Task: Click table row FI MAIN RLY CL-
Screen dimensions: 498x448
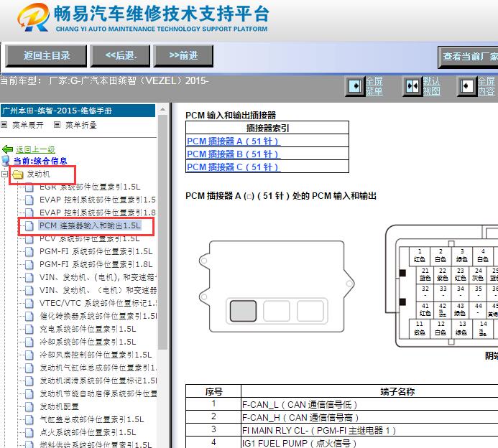Action: (342, 431)
